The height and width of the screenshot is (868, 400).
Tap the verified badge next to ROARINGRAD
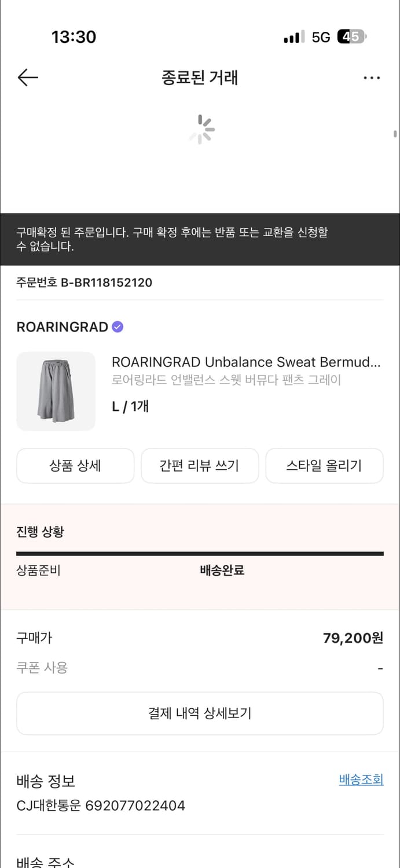tap(117, 327)
